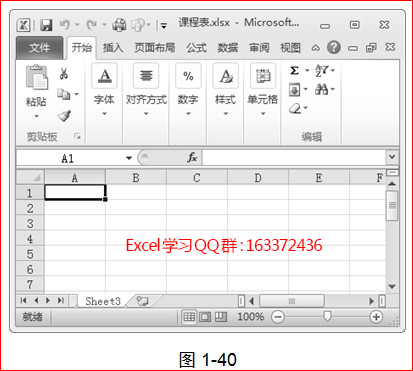
Task: Click the zoom out minus button
Action: pos(278,317)
